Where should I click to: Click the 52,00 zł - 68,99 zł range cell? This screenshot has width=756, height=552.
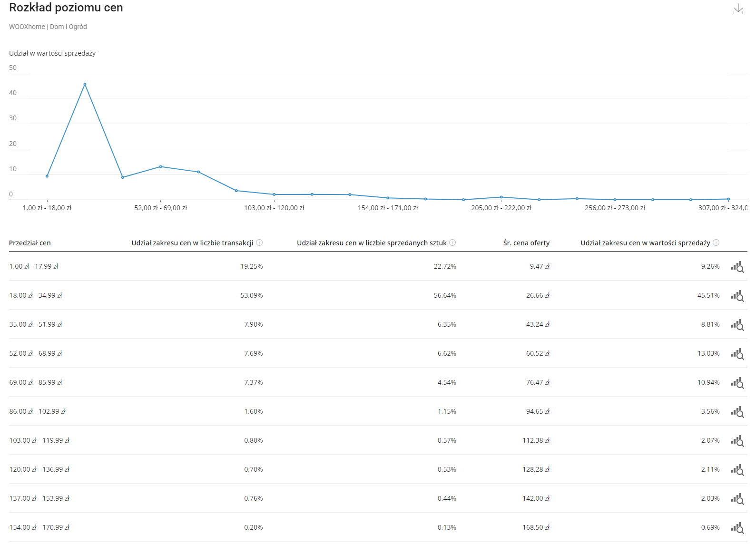pos(36,353)
